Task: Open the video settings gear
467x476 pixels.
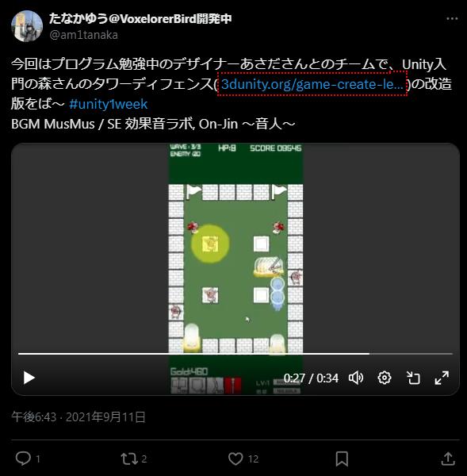Action: pos(385,378)
